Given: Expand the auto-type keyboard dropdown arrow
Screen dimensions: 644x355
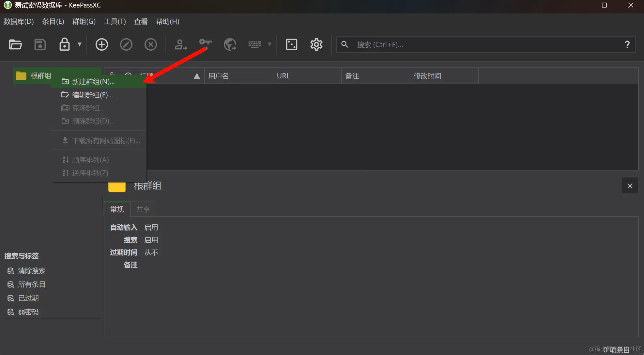Looking at the screenshot, I should (x=269, y=44).
